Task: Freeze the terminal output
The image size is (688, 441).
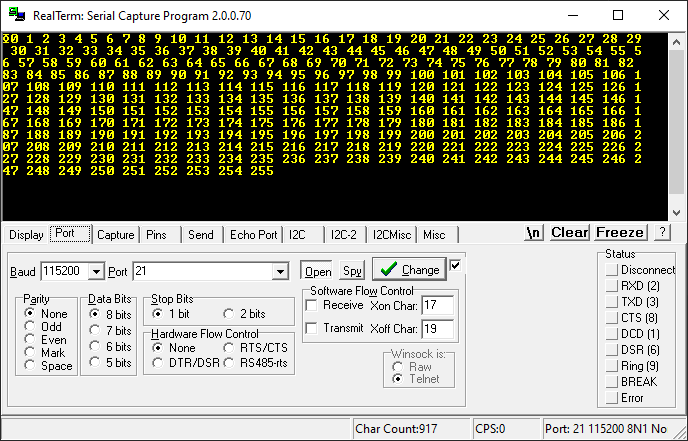Action: 620,233
